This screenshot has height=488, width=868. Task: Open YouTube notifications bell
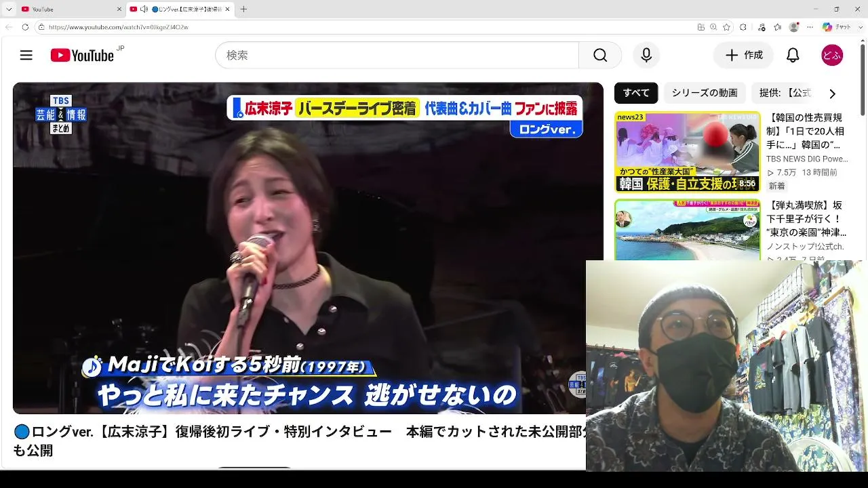793,56
